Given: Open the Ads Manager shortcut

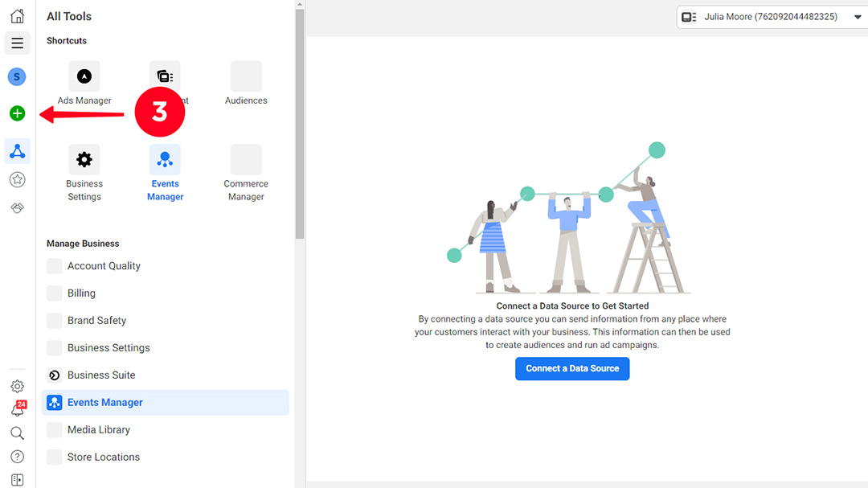Looking at the screenshot, I should [84, 83].
